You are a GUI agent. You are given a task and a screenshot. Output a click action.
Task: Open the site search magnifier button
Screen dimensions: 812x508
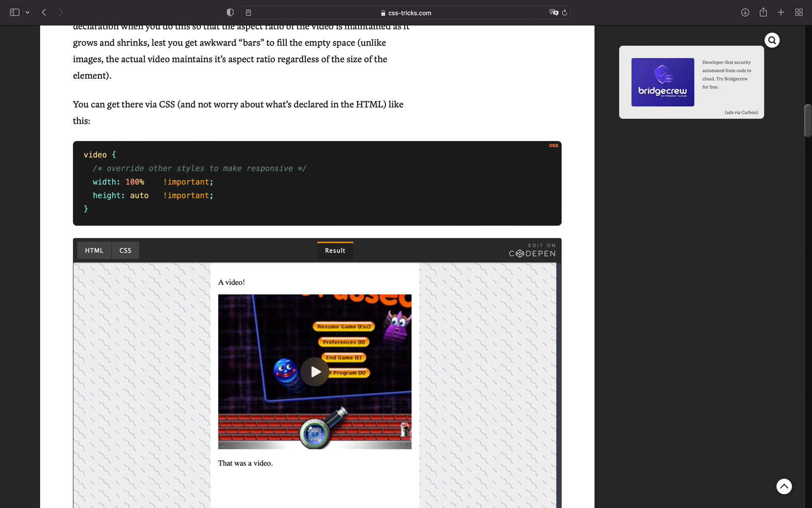[x=772, y=40]
